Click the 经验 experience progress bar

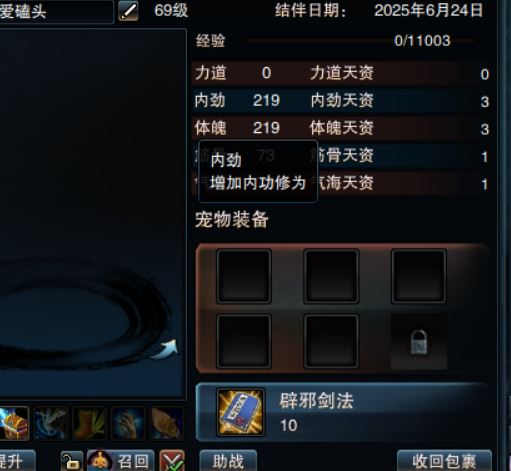click(362, 41)
